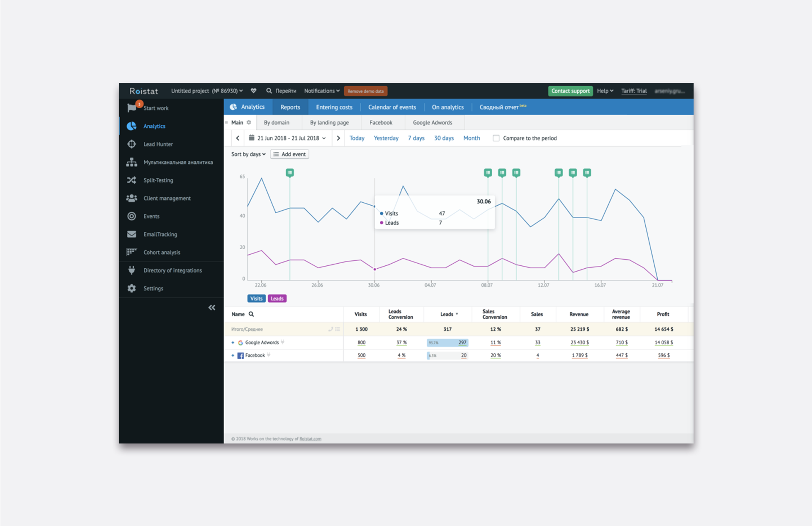Viewport: 812px width, 526px height.
Task: Click the search icon beside Name column
Action: 251,314
